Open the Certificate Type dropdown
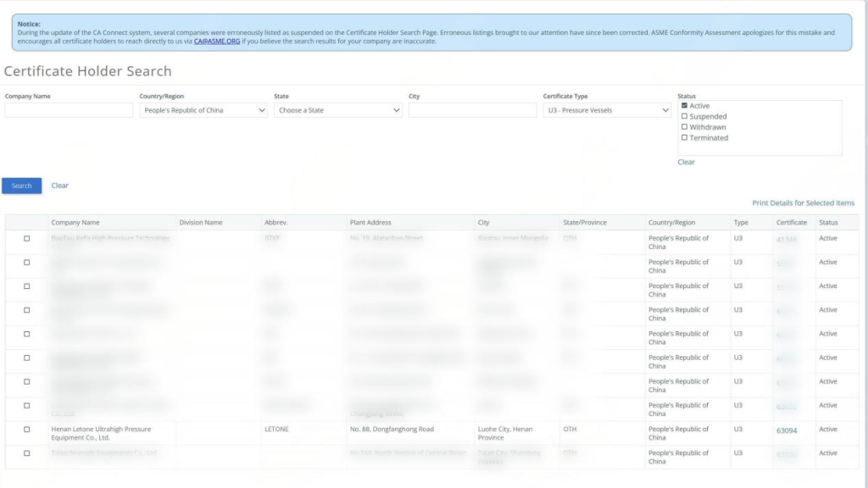This screenshot has height=488, width=868. 607,110
